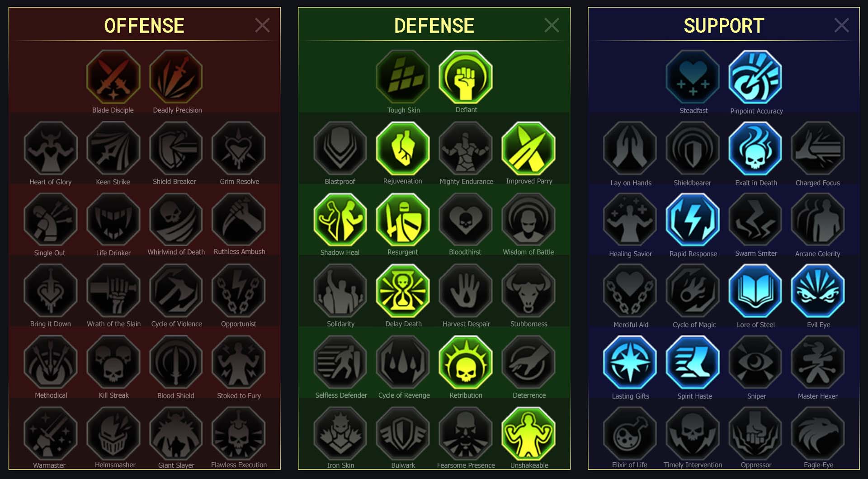Select the Deadly Precision mastery
The image size is (868, 479).
tap(176, 77)
